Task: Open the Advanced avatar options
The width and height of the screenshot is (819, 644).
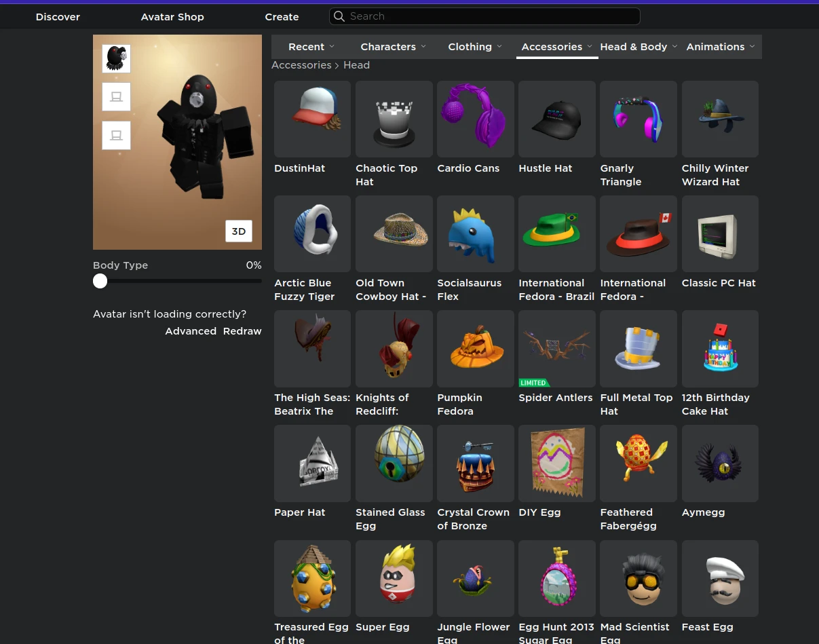Action: pos(191,331)
